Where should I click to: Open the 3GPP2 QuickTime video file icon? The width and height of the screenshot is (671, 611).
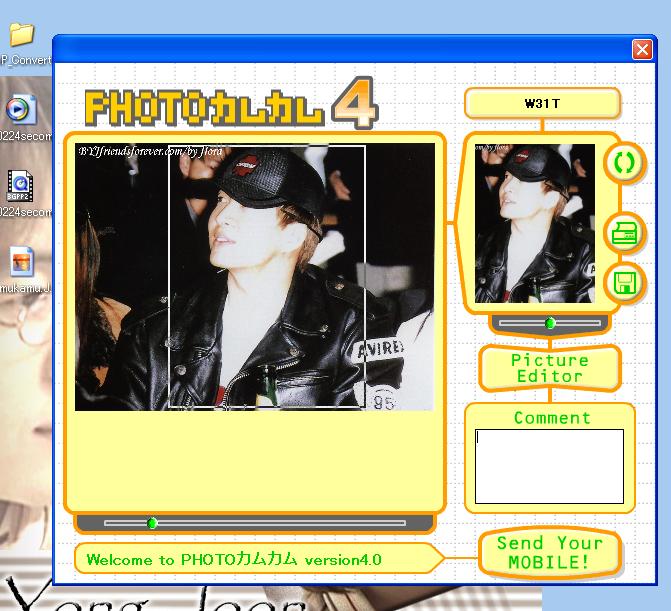(x=21, y=184)
